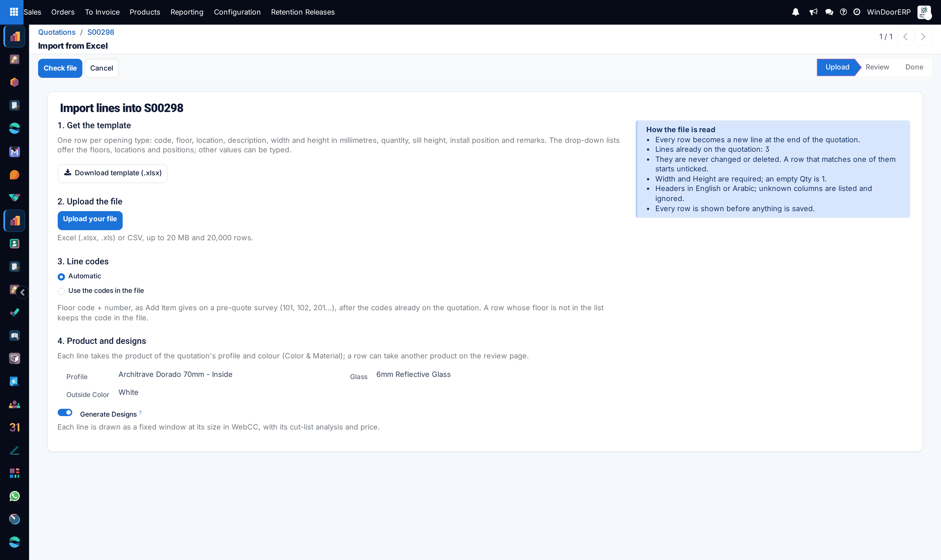Viewport: 941px width, 560px height.
Task: Select the Review stage step
Action: coord(877,67)
